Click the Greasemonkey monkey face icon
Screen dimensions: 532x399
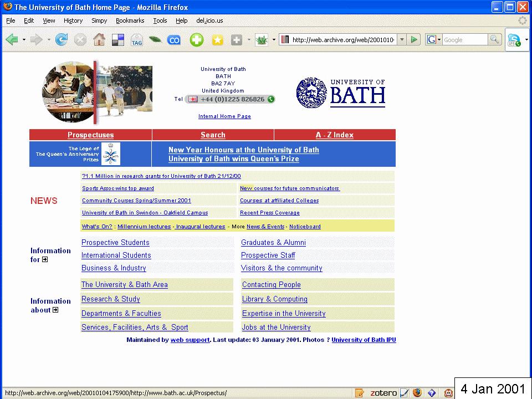[448, 393]
